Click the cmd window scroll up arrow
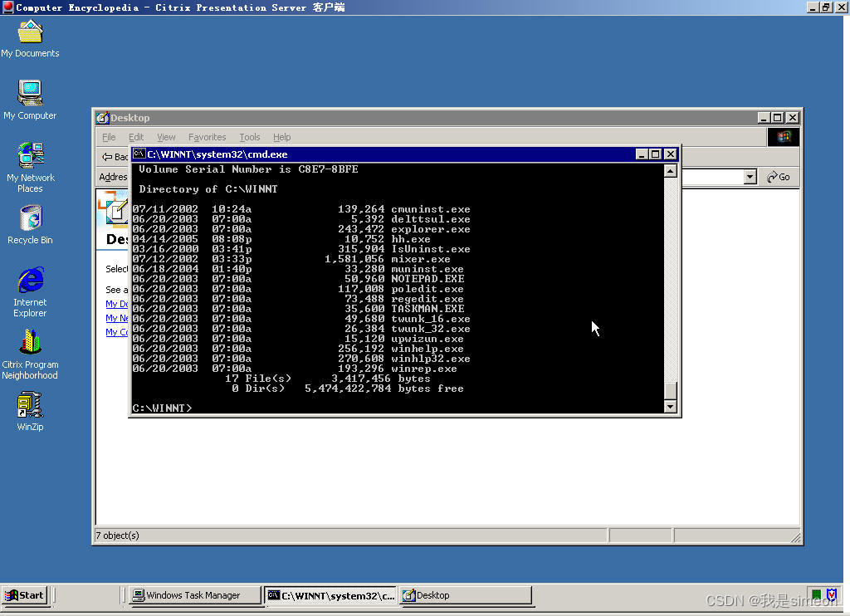 click(671, 171)
